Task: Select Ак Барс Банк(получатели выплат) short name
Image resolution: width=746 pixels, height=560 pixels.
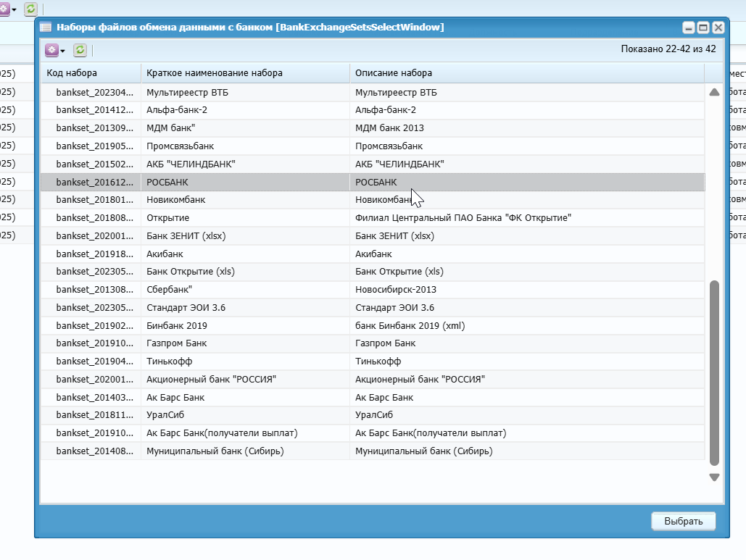Action: coord(245,433)
